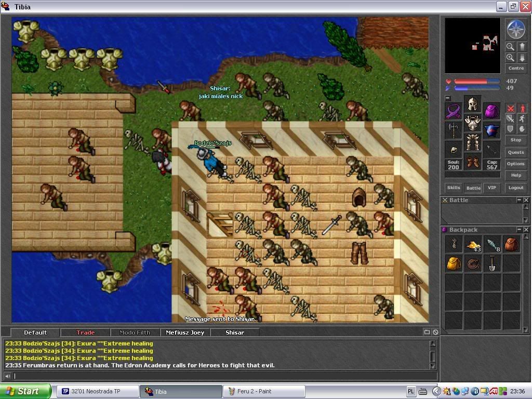Click the ignore list button beside chat tabs
The width and height of the screenshot is (532, 399).
[x=435, y=332]
